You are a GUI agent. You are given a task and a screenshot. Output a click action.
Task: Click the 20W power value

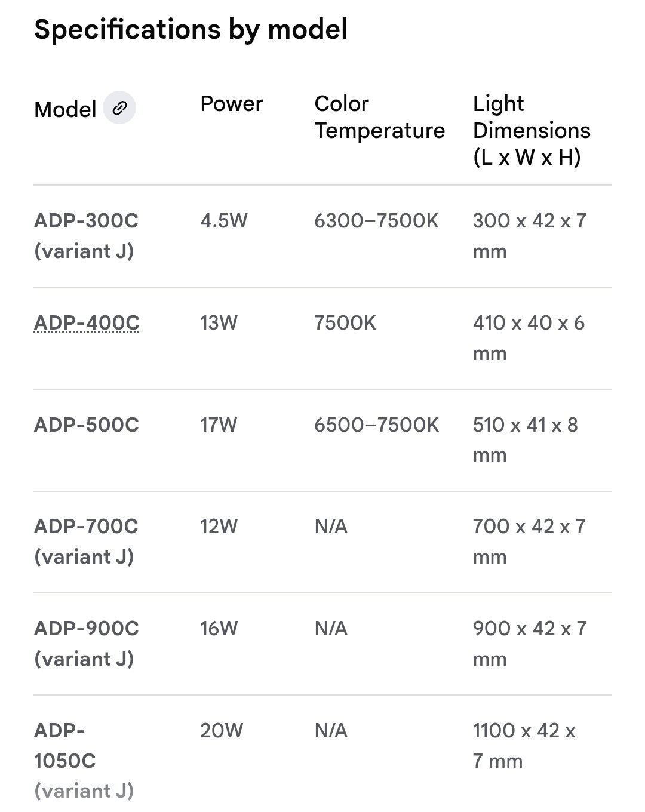[x=222, y=731]
